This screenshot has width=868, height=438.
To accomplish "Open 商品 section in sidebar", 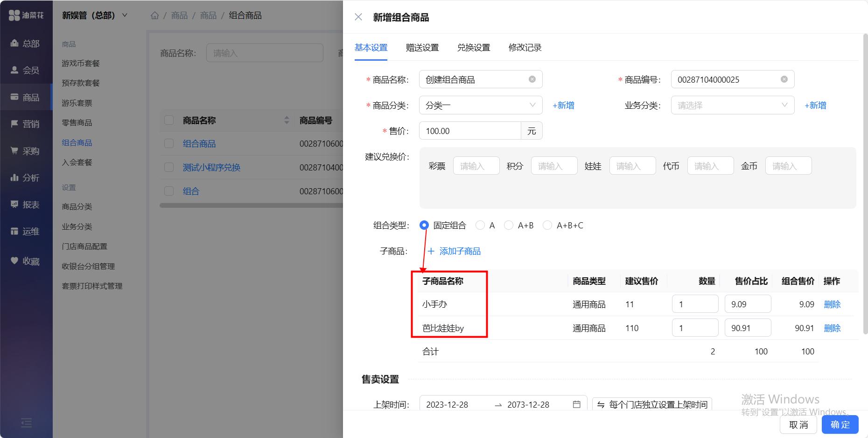I will [26, 97].
